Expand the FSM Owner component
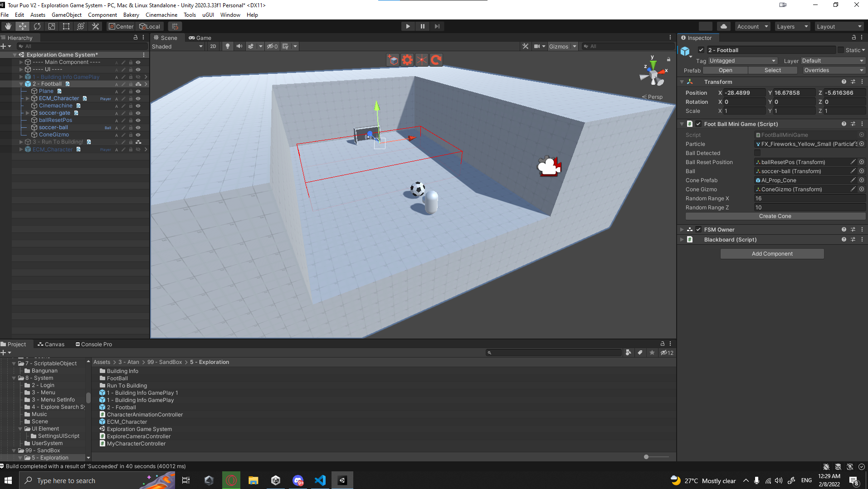Image resolution: width=868 pixels, height=489 pixels. 682,230
